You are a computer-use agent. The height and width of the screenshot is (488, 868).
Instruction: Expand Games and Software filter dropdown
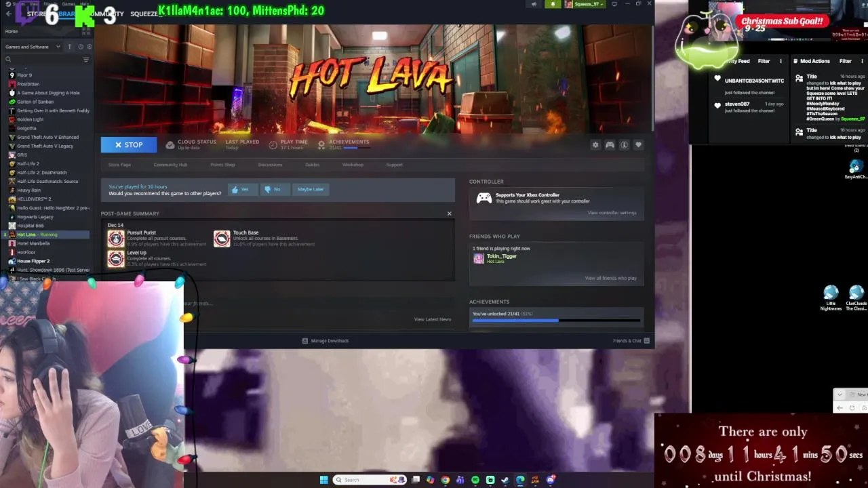tap(33, 47)
